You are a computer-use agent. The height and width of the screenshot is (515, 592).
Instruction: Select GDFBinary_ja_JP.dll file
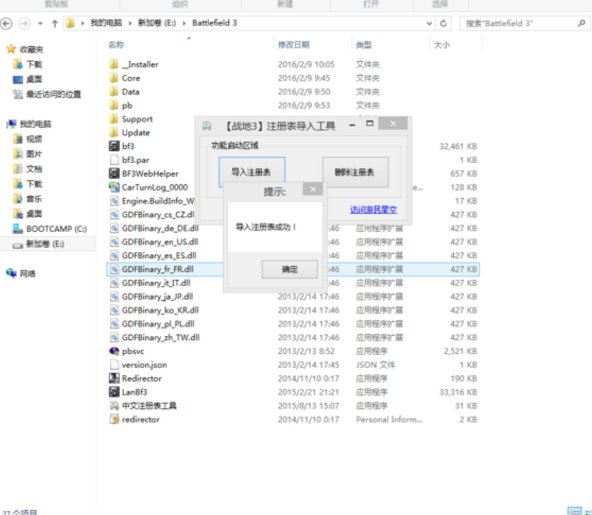click(157, 296)
